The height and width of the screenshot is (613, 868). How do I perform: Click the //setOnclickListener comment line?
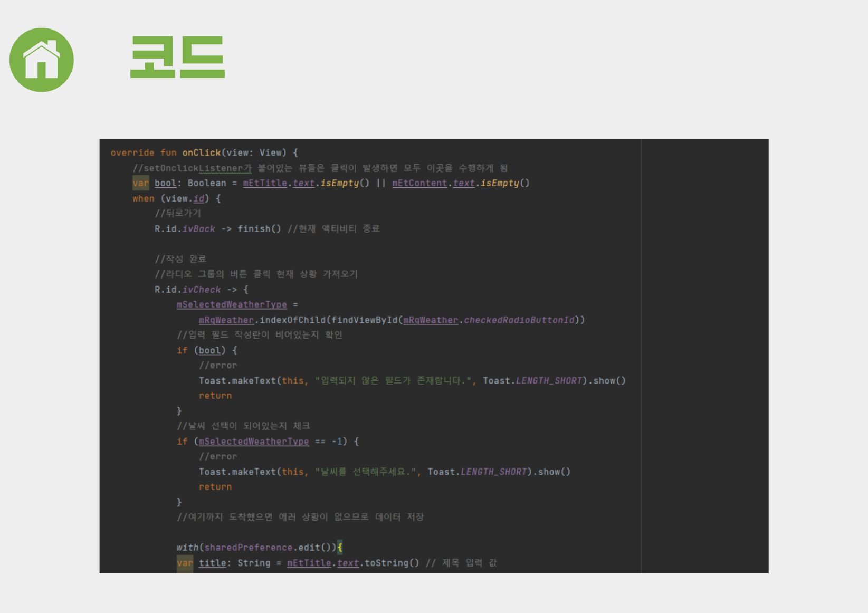pos(320,168)
